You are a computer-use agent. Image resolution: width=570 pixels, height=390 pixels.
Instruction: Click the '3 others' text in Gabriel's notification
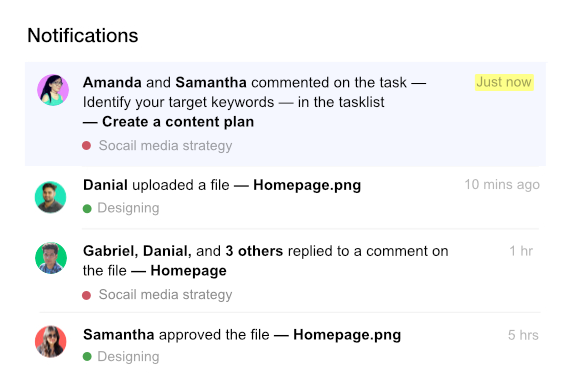click(254, 251)
